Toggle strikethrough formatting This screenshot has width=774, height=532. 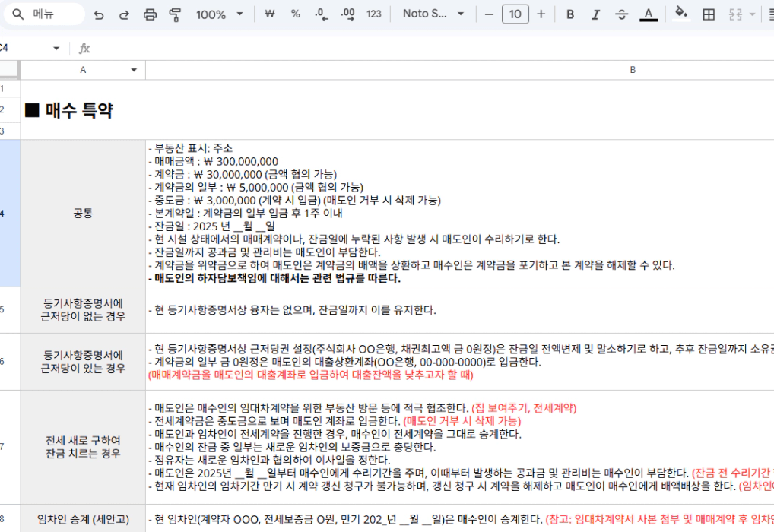point(622,14)
